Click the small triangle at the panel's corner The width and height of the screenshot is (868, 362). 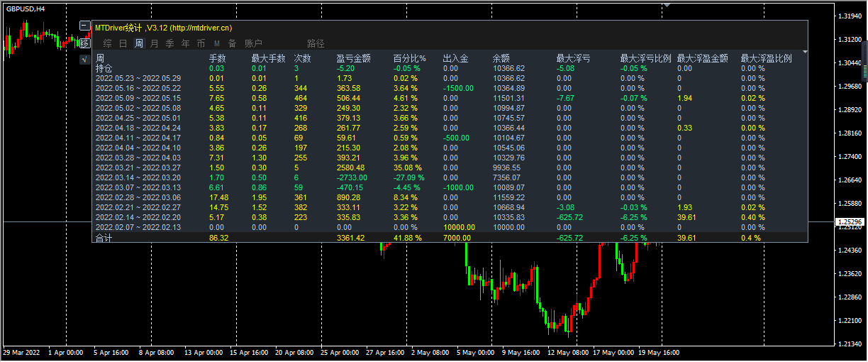coord(805,52)
